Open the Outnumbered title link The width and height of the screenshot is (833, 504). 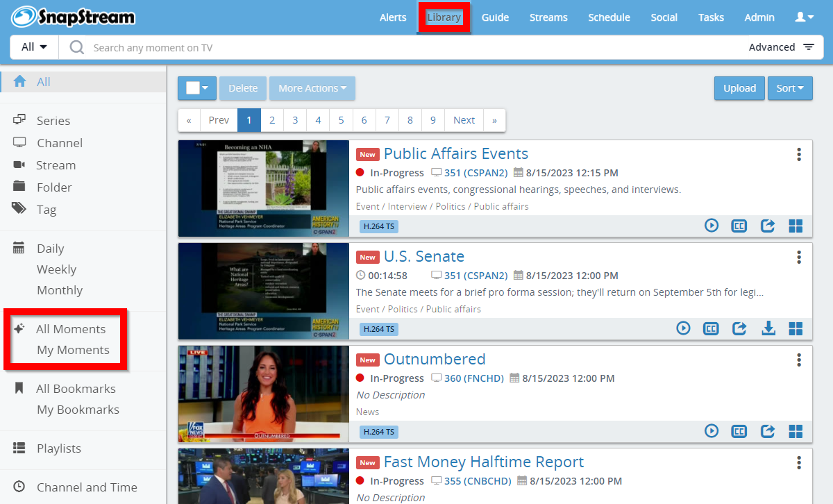[435, 360]
